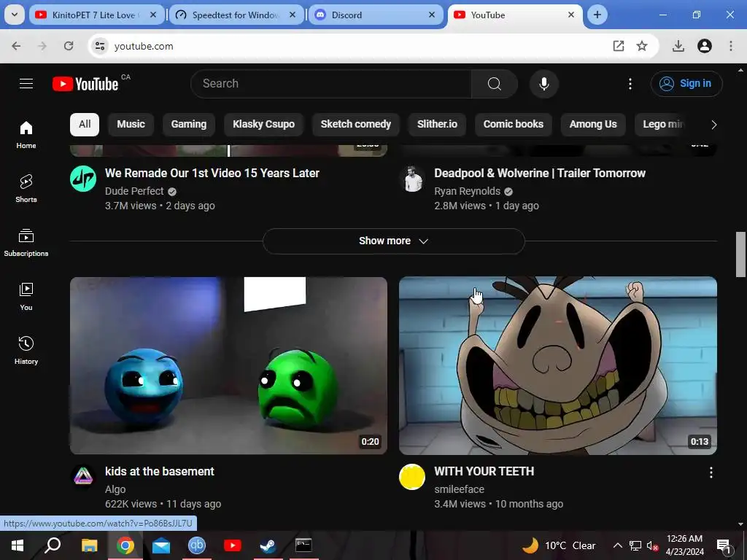The image size is (747, 560).
Task: Open Dude Perfect channel name link
Action: (134, 191)
